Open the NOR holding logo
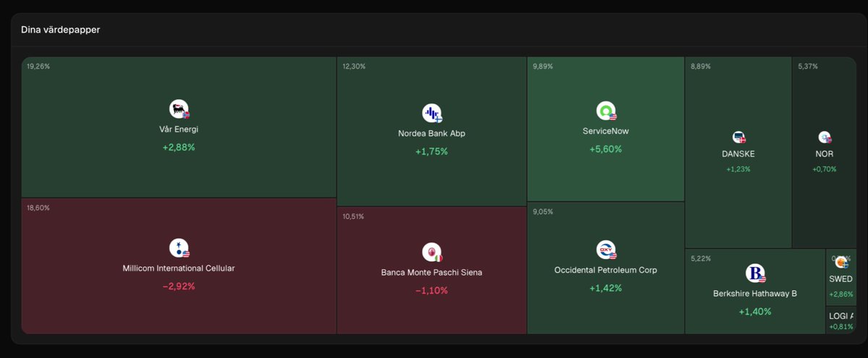 (x=825, y=137)
